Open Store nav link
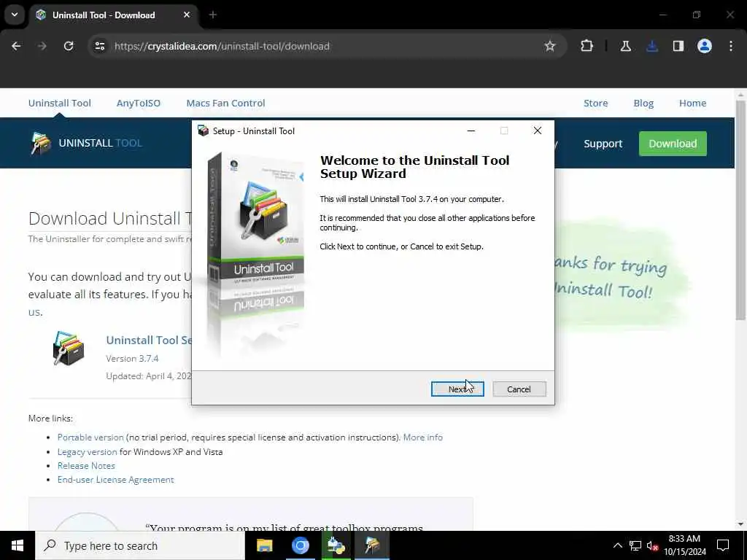 [x=595, y=103]
